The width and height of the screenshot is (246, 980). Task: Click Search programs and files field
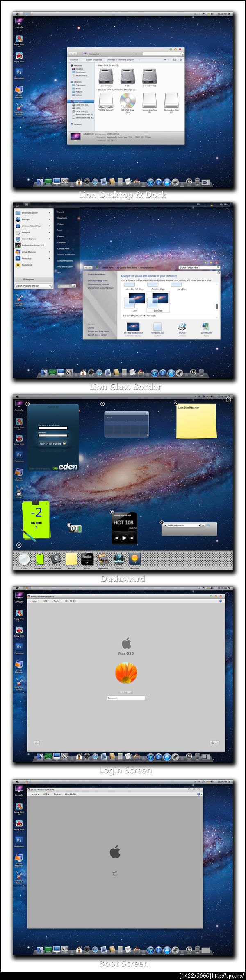tap(34, 286)
